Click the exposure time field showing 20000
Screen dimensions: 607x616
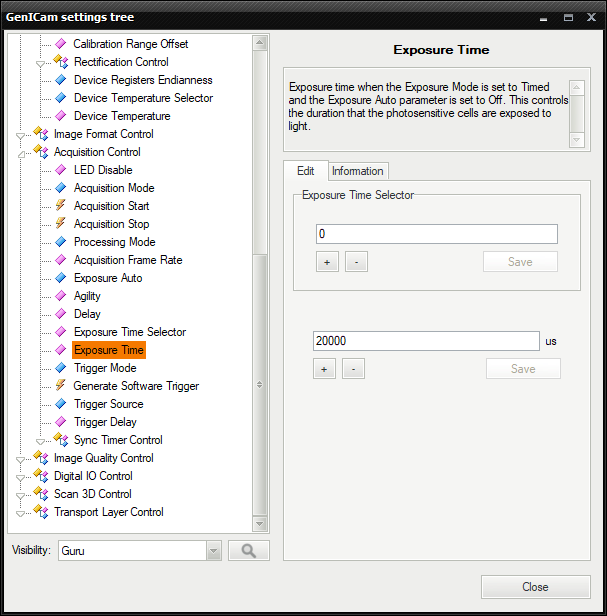pyautogui.click(x=426, y=341)
